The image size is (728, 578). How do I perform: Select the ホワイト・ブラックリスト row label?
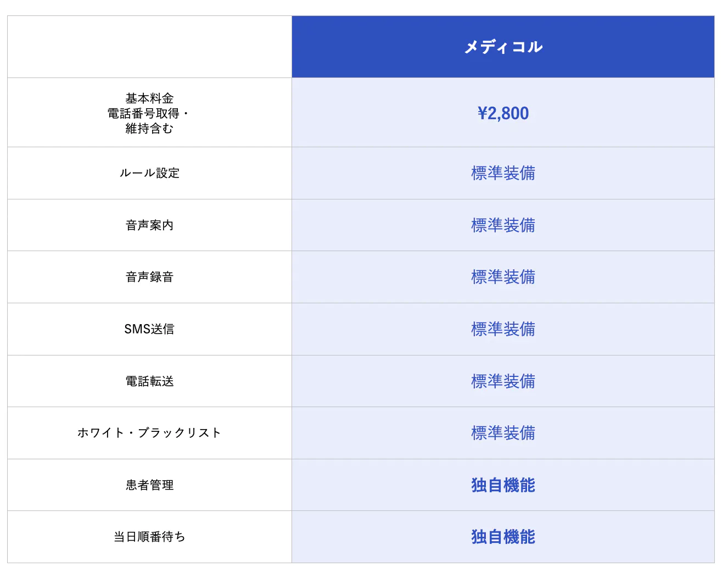149,433
